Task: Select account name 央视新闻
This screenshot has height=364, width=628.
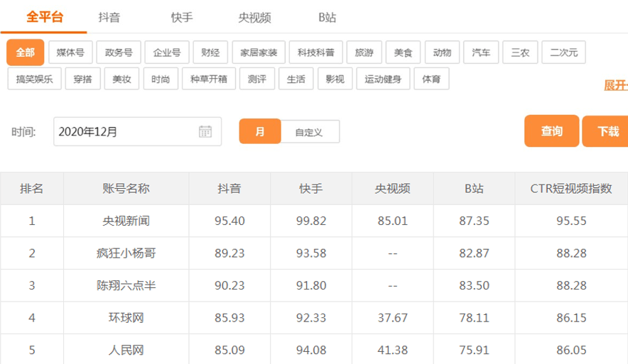Action: 126,221
